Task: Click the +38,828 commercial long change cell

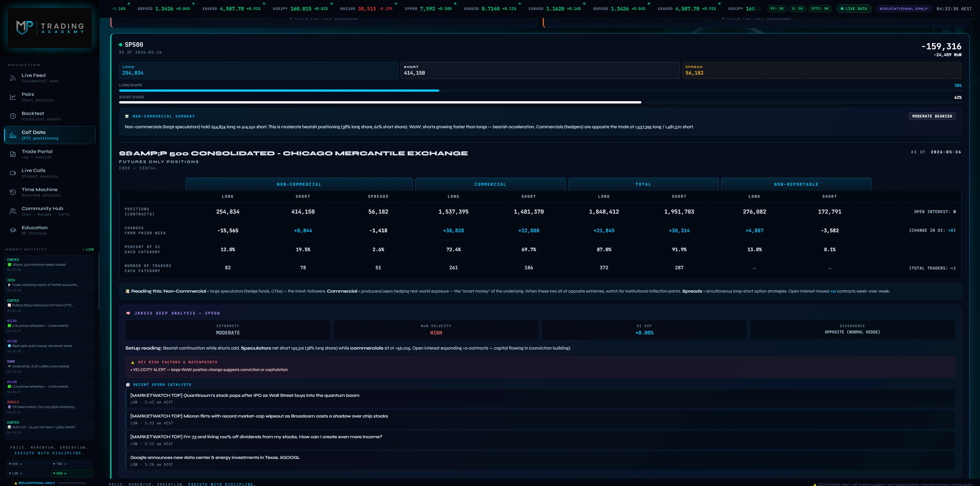Action: [454, 231]
